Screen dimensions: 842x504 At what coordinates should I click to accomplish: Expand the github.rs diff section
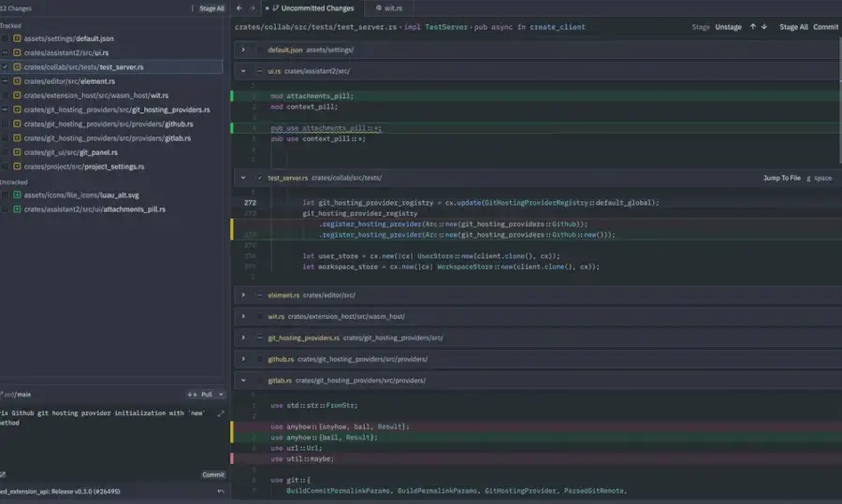(x=243, y=359)
